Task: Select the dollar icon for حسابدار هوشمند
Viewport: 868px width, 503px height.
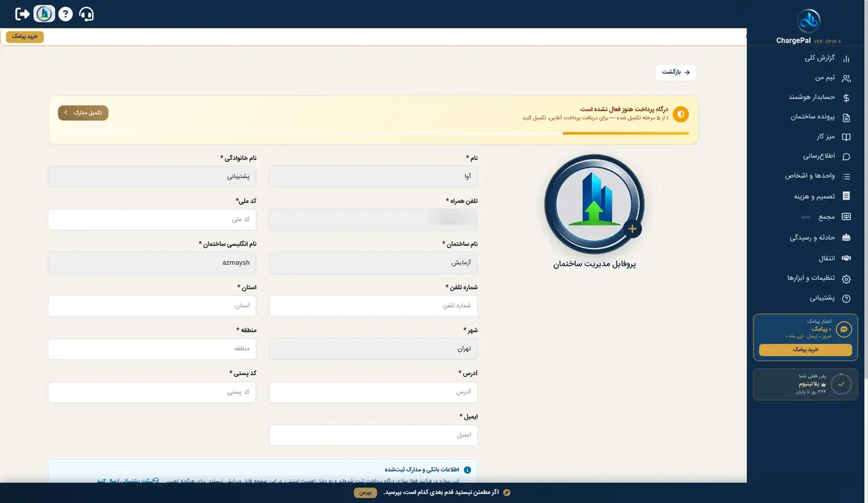Action: (846, 98)
